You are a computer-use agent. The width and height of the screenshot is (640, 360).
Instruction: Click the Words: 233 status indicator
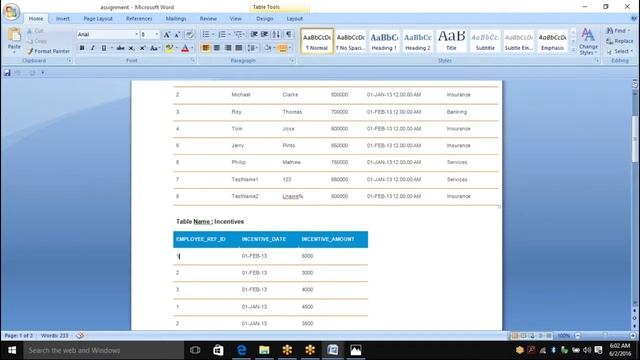pos(55,336)
